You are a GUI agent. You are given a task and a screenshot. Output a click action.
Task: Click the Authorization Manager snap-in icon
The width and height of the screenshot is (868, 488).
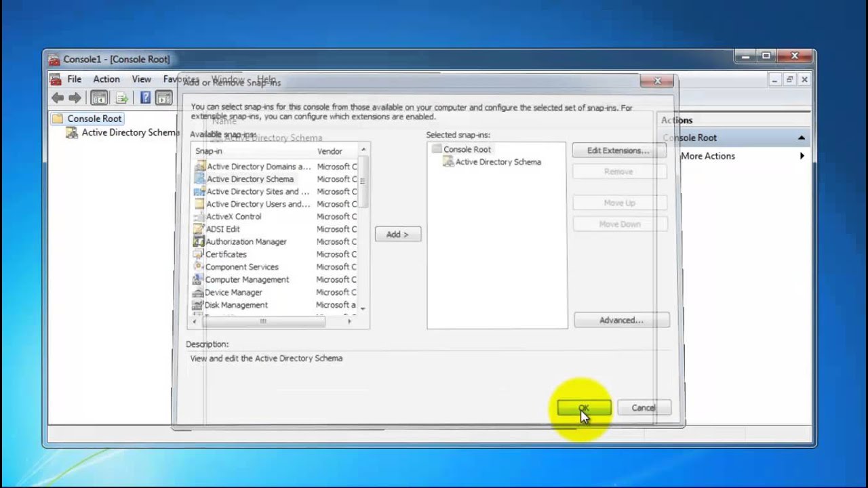click(198, 242)
